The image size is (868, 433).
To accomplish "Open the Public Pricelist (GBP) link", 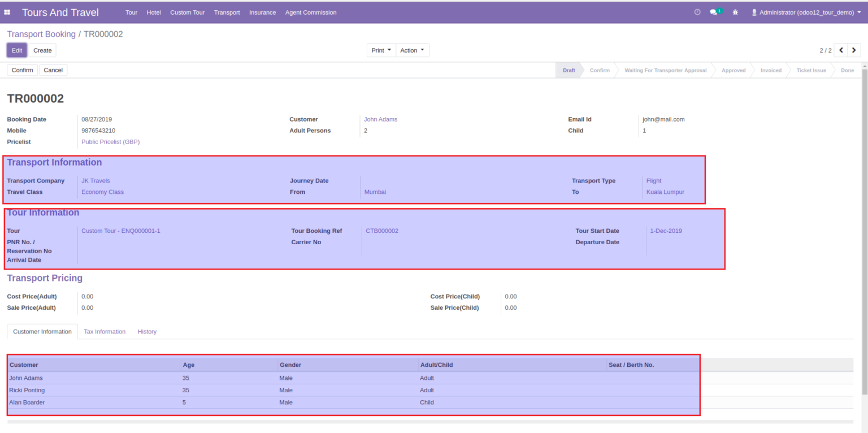I will 110,141.
